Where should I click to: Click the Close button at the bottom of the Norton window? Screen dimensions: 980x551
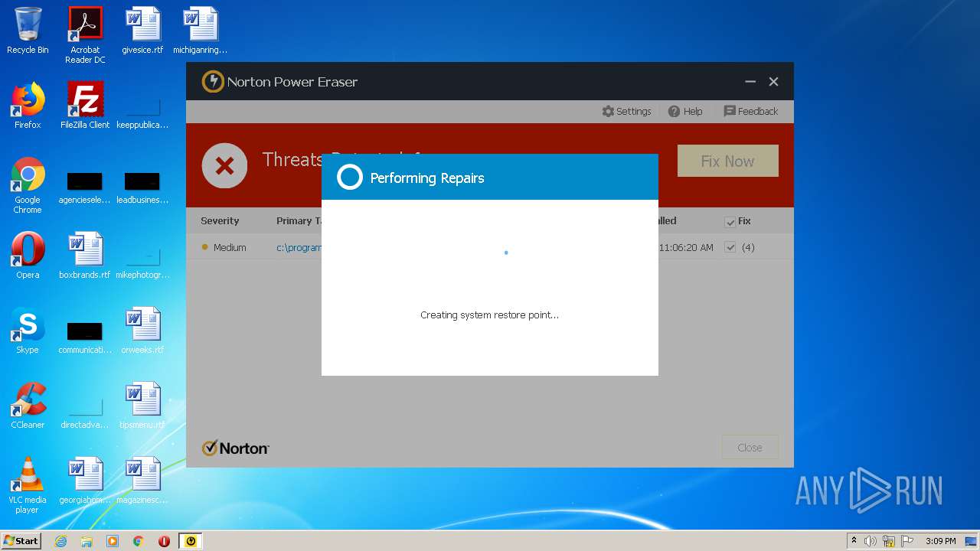[750, 448]
